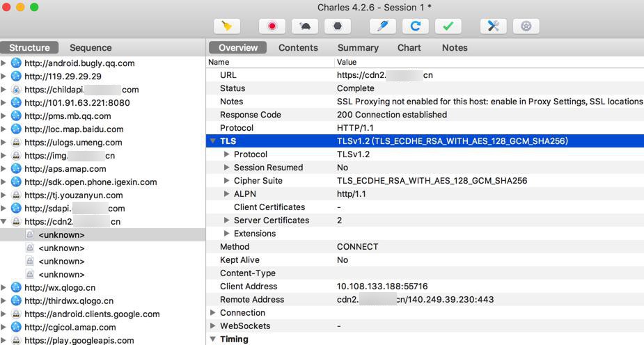Click the Compose pen icon

pos(382,26)
